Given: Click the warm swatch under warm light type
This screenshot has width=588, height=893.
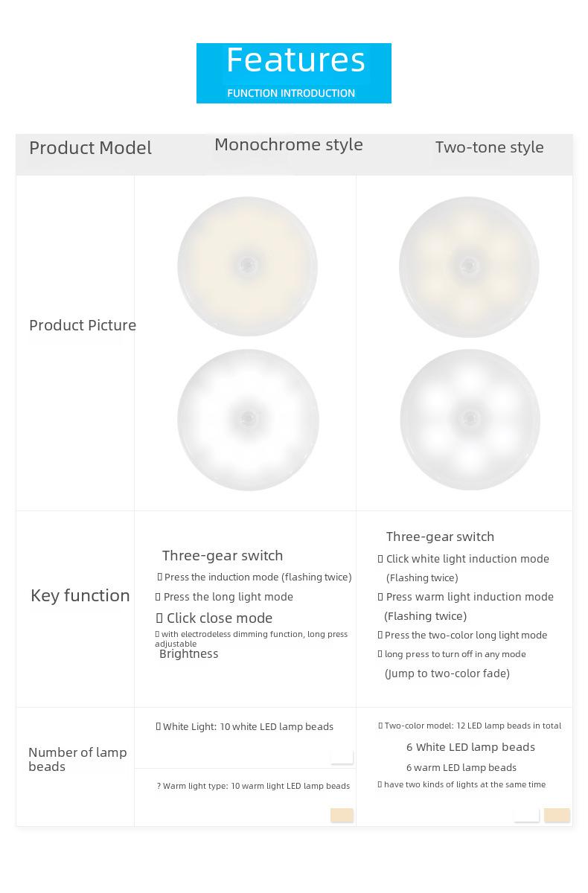Looking at the screenshot, I should [x=342, y=815].
